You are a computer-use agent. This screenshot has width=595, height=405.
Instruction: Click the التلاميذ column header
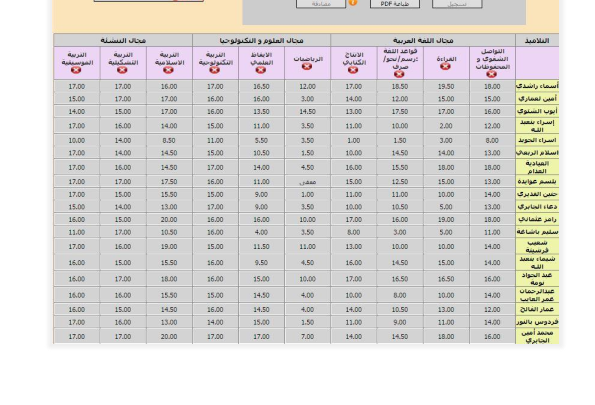tap(537, 40)
